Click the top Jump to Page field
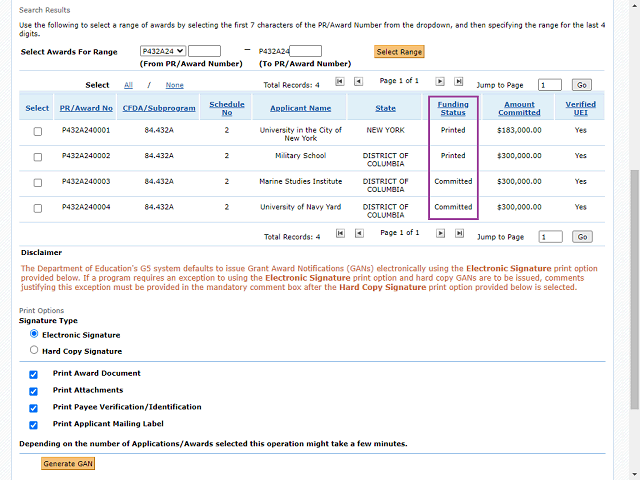The image size is (640, 480). click(x=550, y=85)
